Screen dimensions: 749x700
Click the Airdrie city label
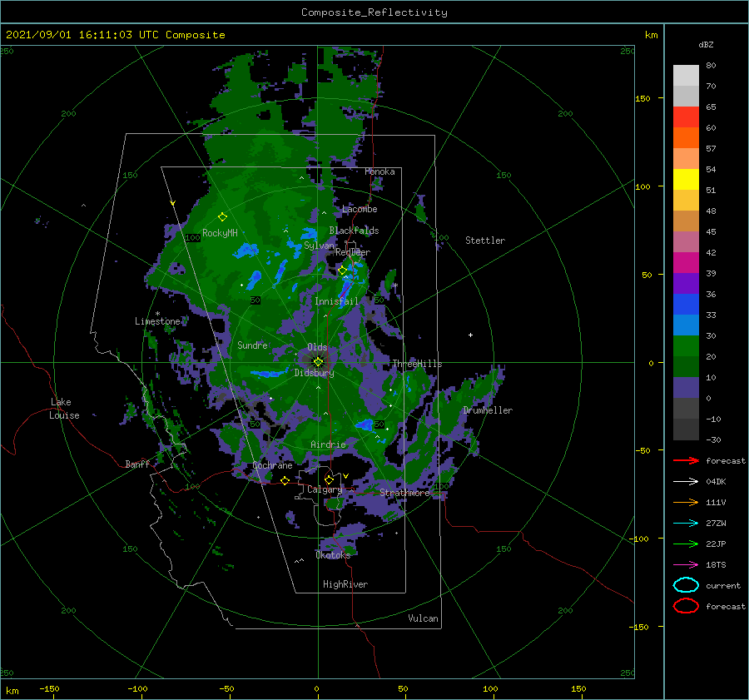tap(328, 444)
